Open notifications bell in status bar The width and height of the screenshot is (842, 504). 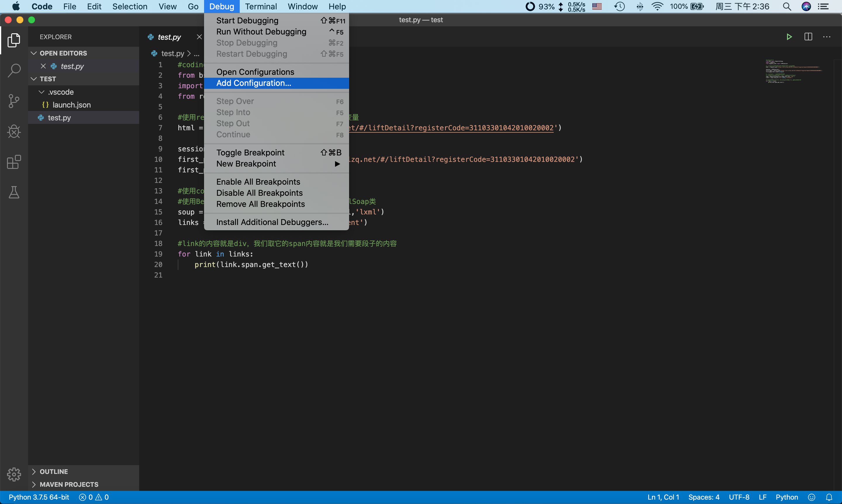pos(829,497)
